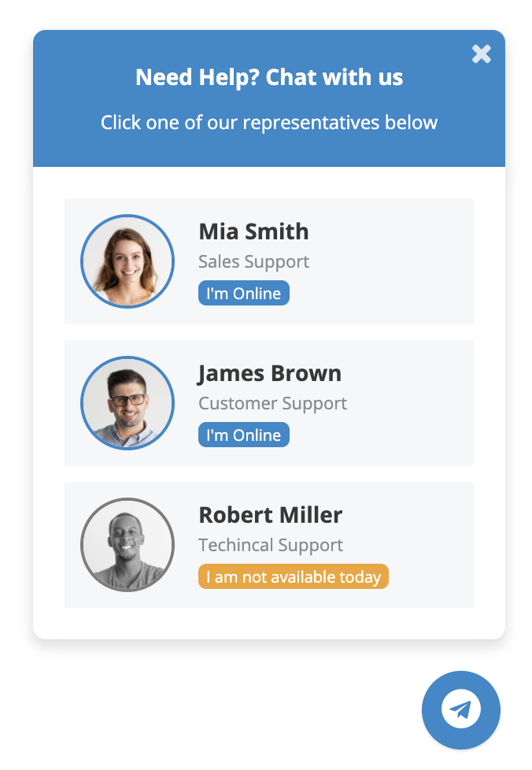
Task: Click the round blue floating chat button
Action: [x=461, y=710]
